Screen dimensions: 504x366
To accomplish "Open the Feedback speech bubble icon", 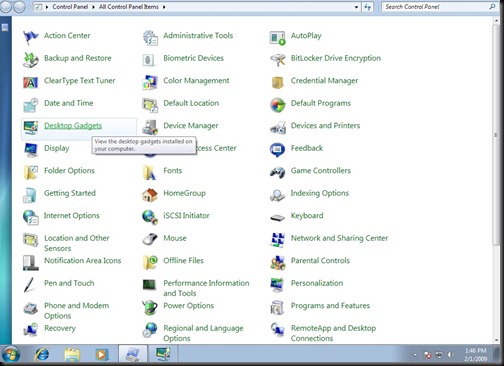I will (x=277, y=150).
